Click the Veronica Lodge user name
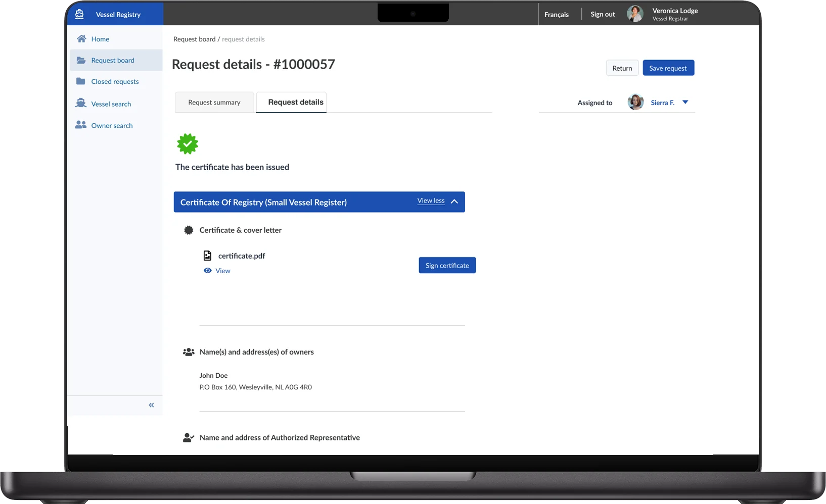 (675, 11)
